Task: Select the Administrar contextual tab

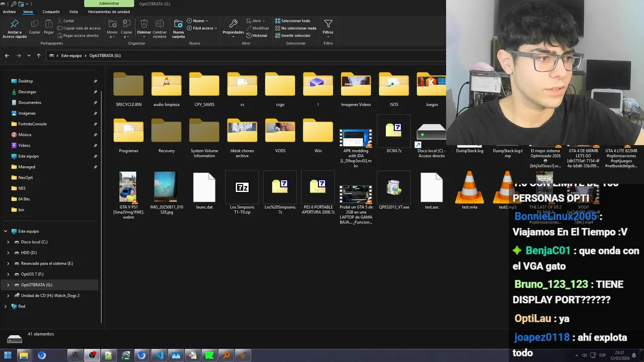Action: (109, 4)
